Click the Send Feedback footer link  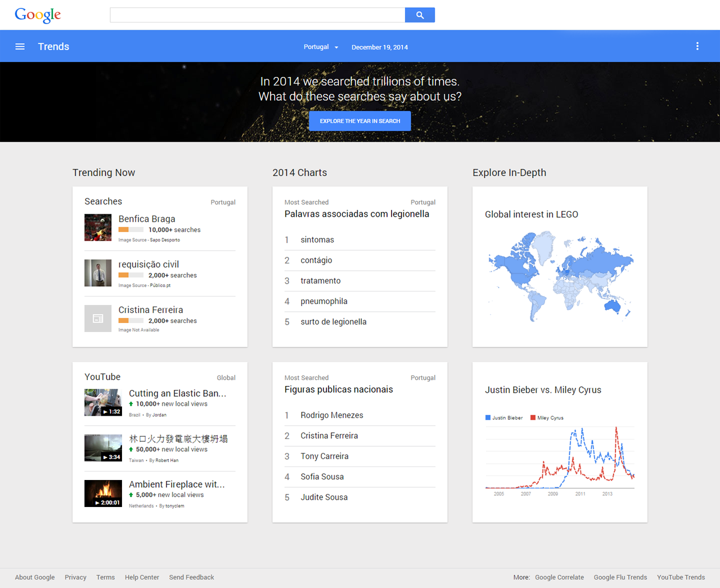pyautogui.click(x=191, y=577)
